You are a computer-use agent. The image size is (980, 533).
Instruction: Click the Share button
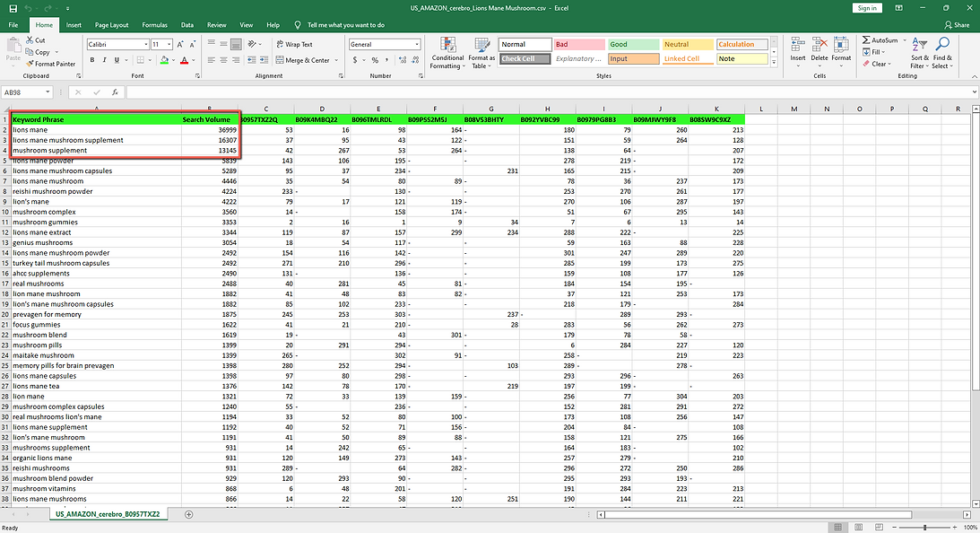[957, 25]
